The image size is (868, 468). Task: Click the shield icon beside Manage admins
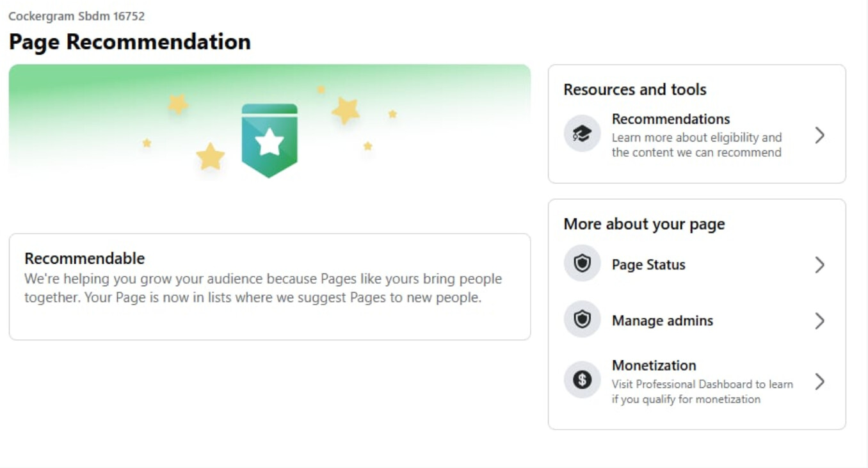(582, 319)
